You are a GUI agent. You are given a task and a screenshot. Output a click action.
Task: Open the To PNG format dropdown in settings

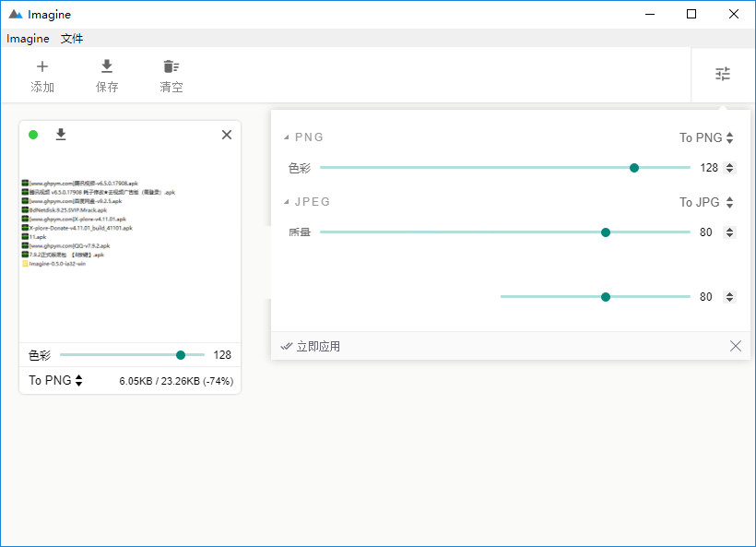[705, 137]
